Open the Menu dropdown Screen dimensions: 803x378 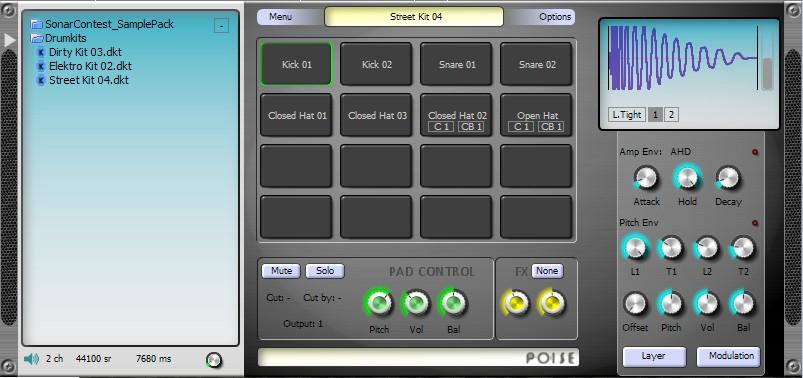click(x=281, y=17)
